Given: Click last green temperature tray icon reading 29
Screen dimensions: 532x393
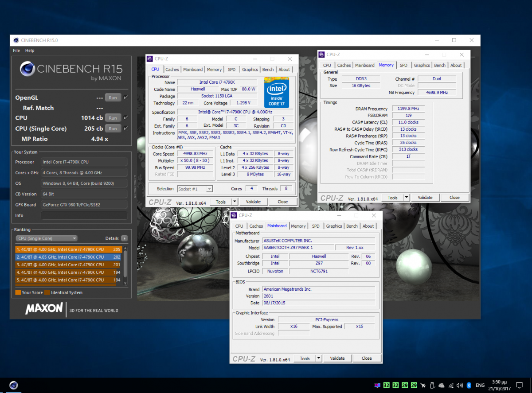Looking at the screenshot, I should point(414,385).
